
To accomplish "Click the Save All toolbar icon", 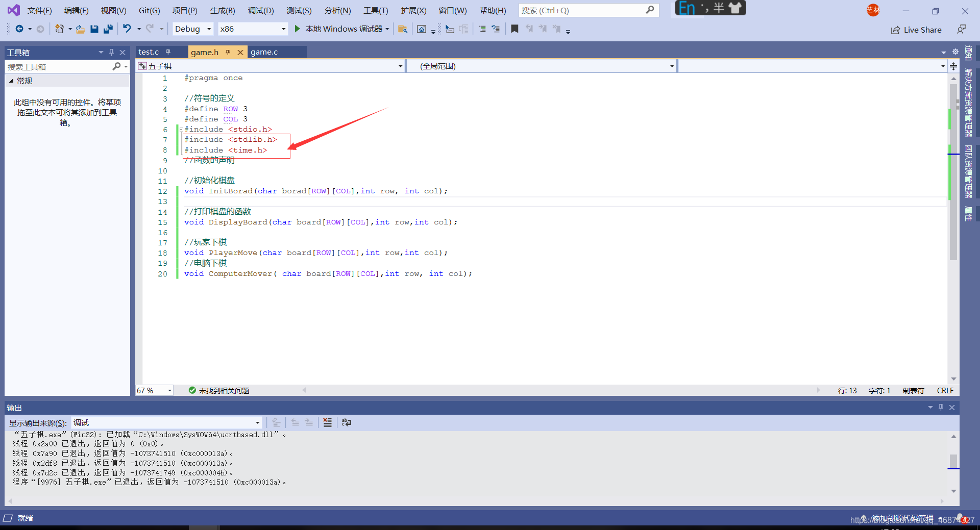I will (108, 29).
